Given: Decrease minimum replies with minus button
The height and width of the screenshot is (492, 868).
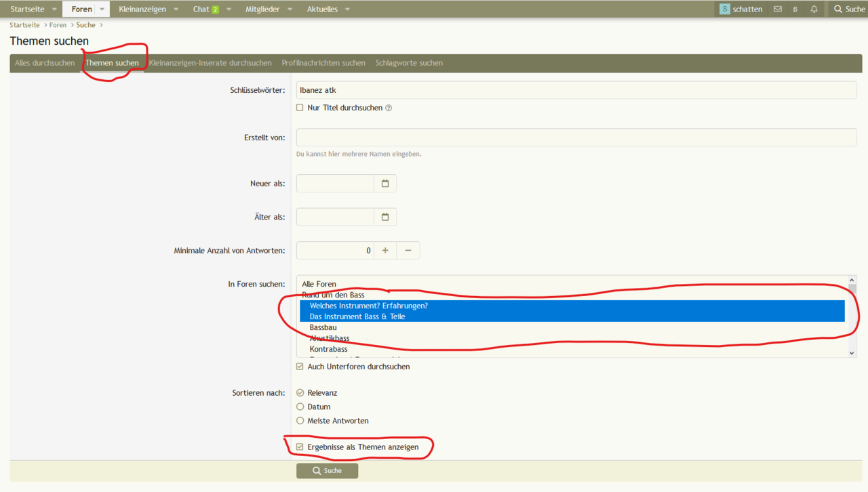Looking at the screenshot, I should [408, 251].
